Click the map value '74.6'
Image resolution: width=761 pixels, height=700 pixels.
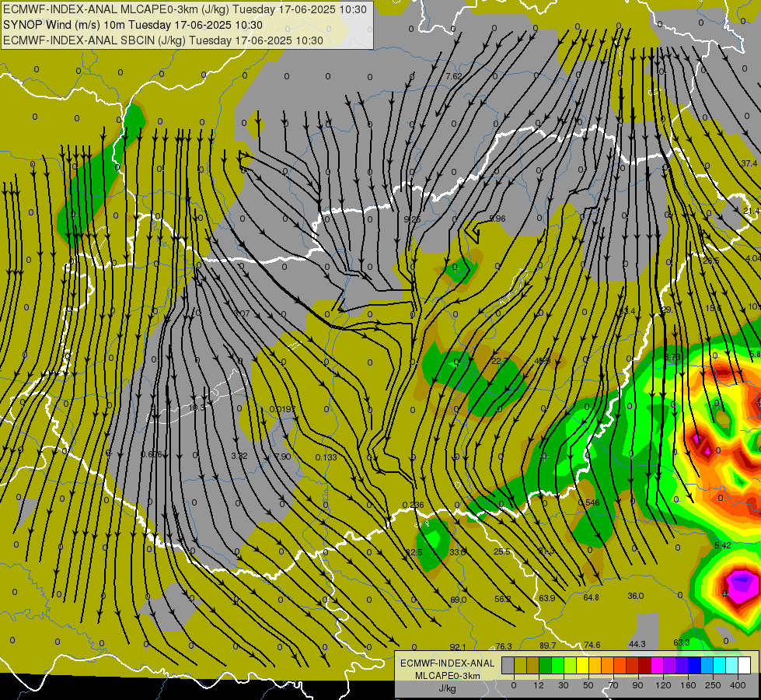pyautogui.click(x=592, y=645)
